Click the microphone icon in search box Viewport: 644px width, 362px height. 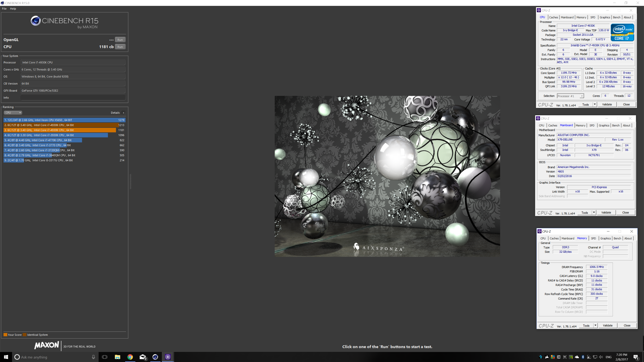[93, 357]
